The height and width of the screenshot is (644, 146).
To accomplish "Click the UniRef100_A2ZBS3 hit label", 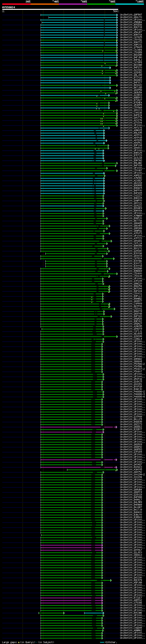I will [131, 95].
